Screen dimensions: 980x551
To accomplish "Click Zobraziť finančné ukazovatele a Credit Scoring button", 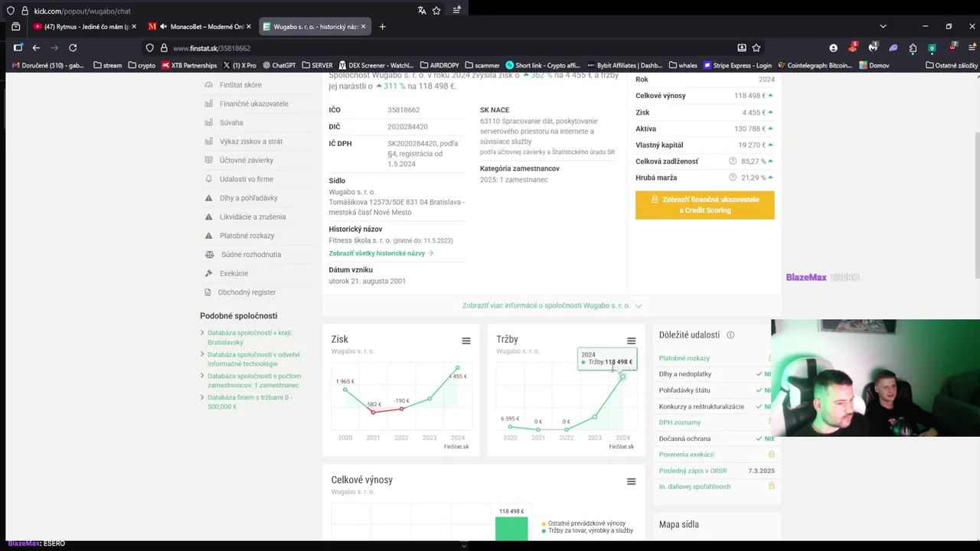I will (x=704, y=205).
